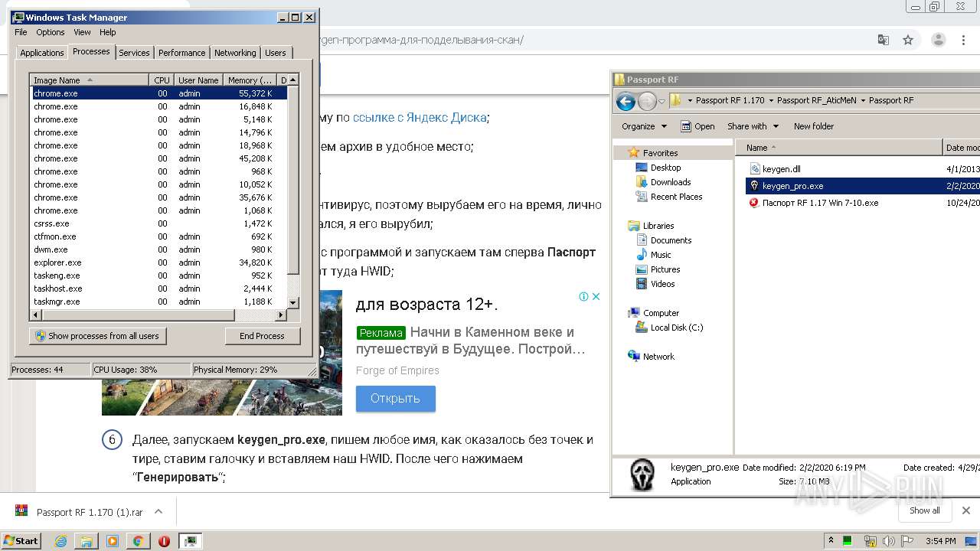Close the Chrome downloads bar
980x551 pixels.
coord(966,510)
